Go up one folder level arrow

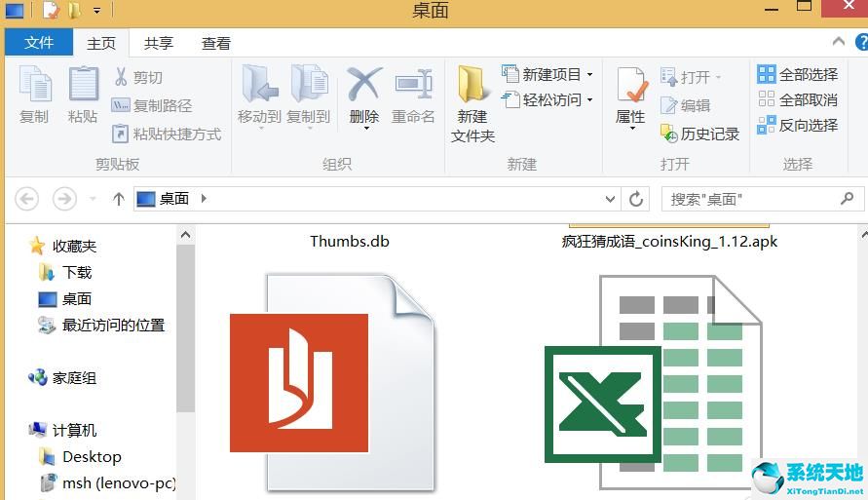[118, 199]
